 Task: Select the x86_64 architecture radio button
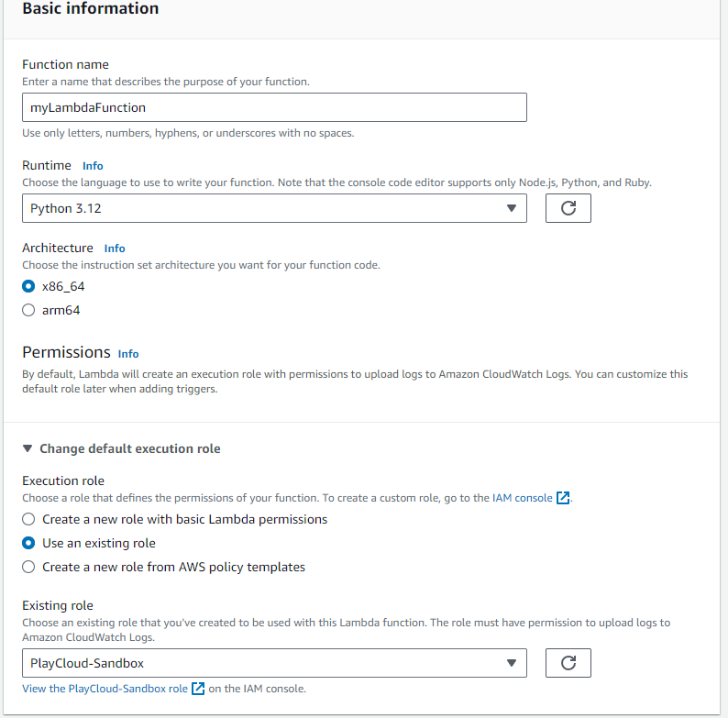click(x=29, y=286)
